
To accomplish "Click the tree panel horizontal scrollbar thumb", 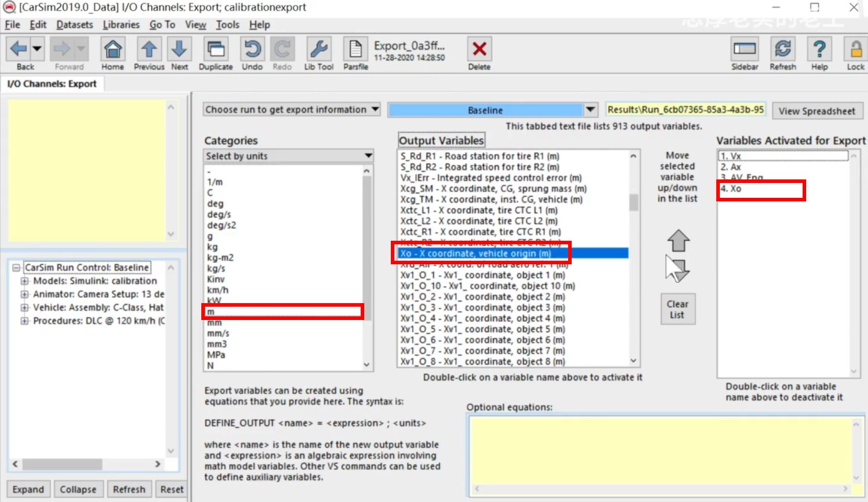I will click(x=62, y=464).
